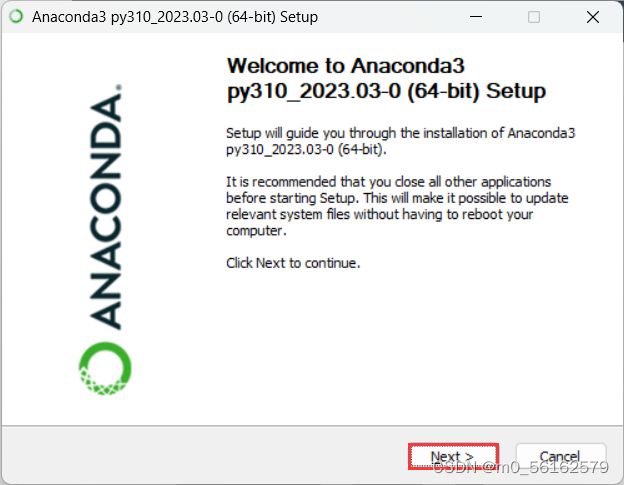
Task: Click the large green Anaconda ring logo
Action: point(105,369)
